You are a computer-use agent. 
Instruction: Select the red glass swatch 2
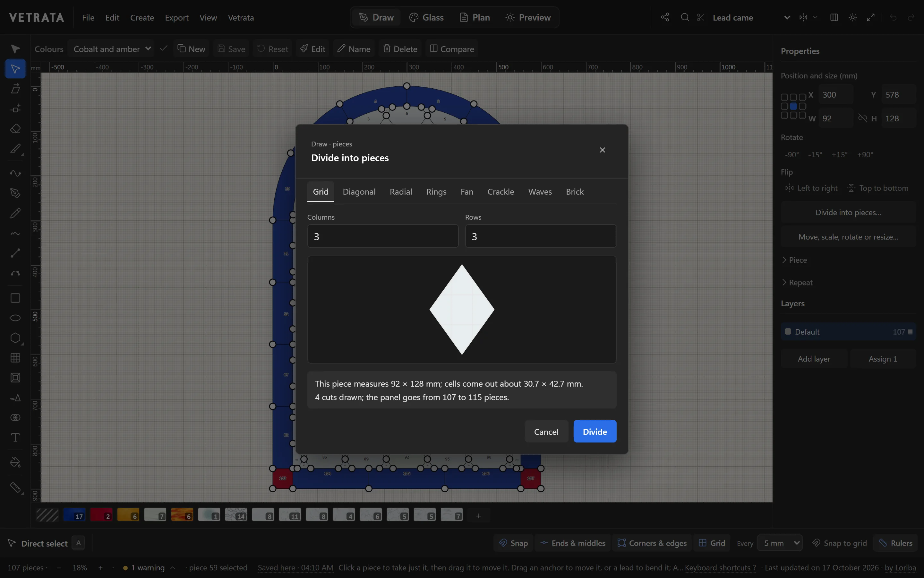coord(101,515)
